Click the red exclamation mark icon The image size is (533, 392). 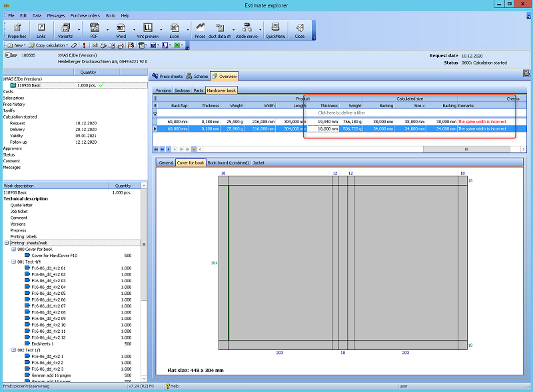[x=84, y=45]
